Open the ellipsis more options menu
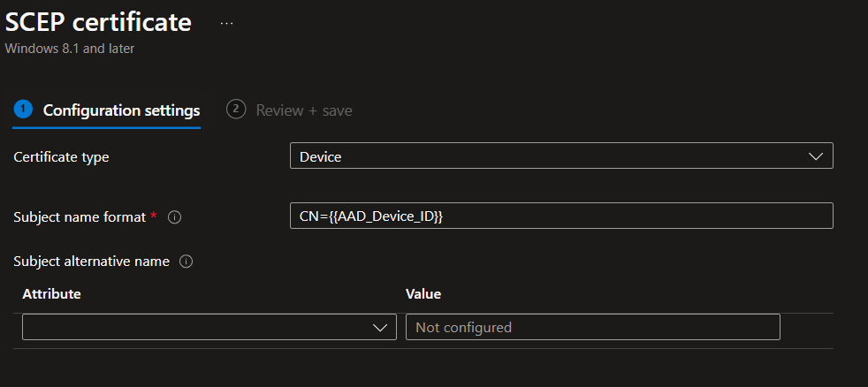The height and width of the screenshot is (387, 868). pos(227,23)
